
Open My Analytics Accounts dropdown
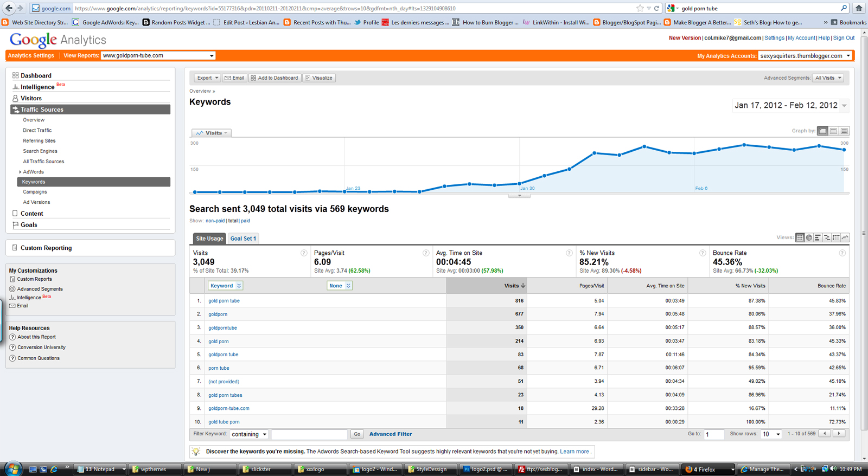coord(805,56)
